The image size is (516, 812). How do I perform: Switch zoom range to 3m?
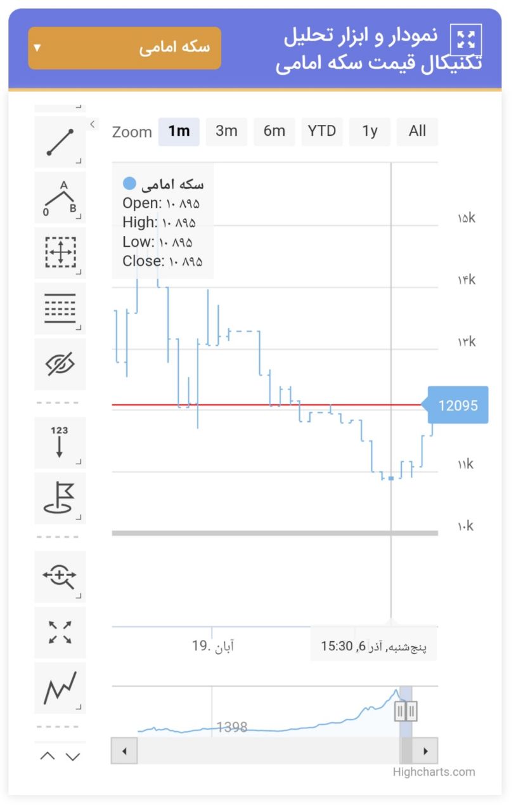click(226, 131)
